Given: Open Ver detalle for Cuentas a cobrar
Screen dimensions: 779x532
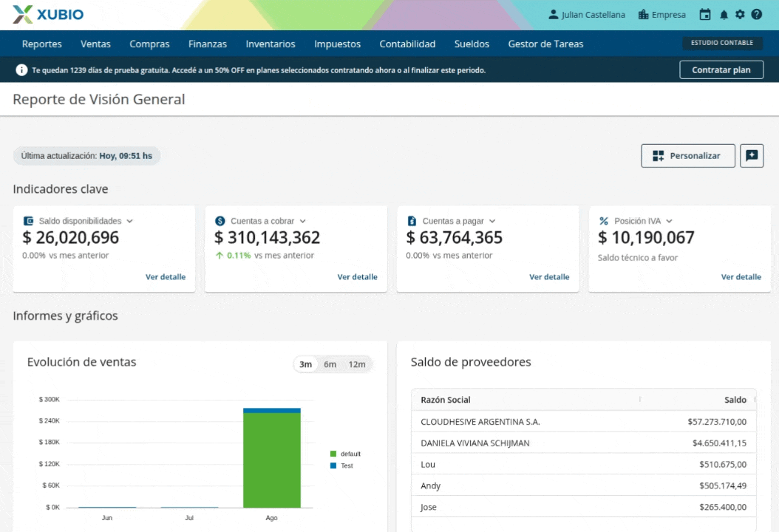Looking at the screenshot, I should (x=357, y=276).
